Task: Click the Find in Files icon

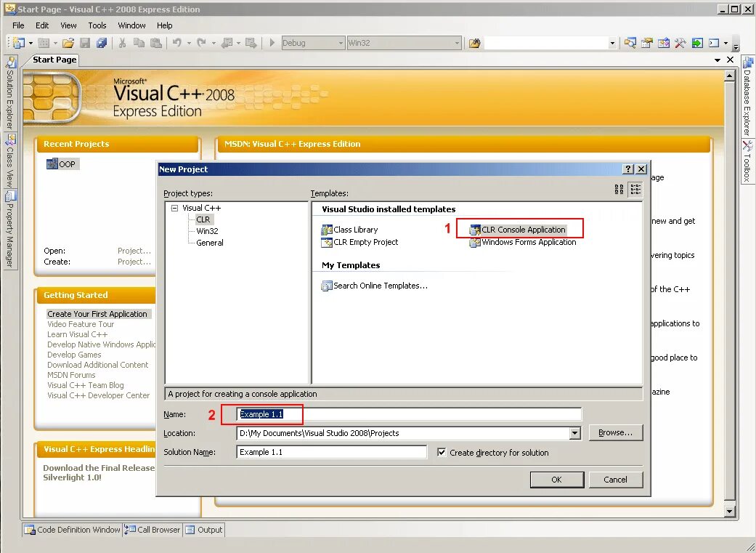Action: coord(475,43)
